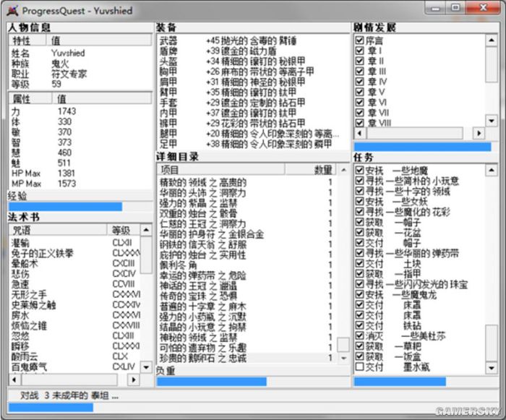Image resolution: width=506 pixels, height=420 pixels.
Task: Click down arrow of quest list scrollbar
Action: [x=491, y=368]
